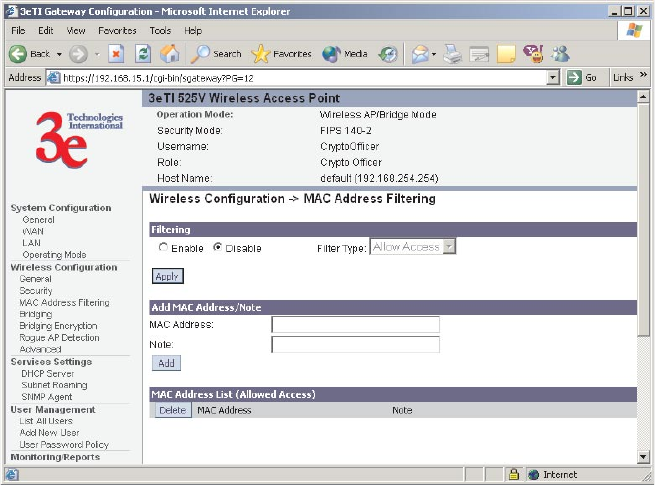
Task: Click the scrollbar down arrow
Action: (643, 457)
